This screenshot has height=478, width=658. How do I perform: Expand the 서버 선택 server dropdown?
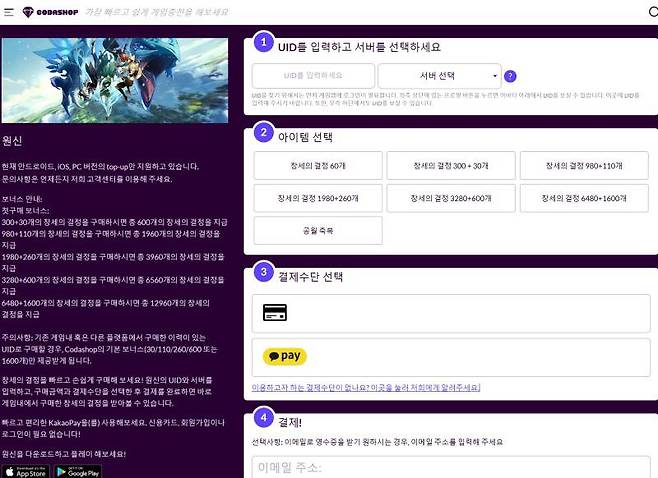(x=439, y=76)
